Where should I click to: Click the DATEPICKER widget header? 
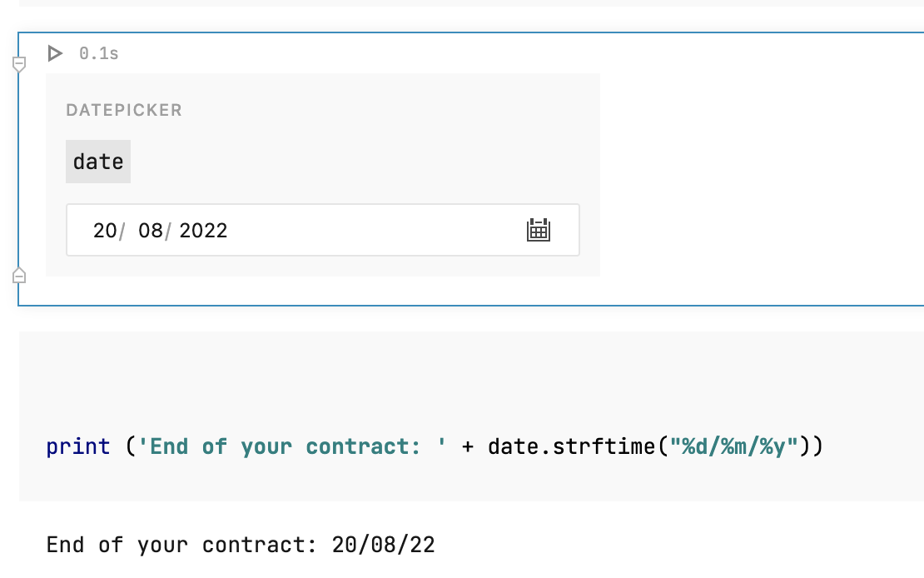(123, 109)
